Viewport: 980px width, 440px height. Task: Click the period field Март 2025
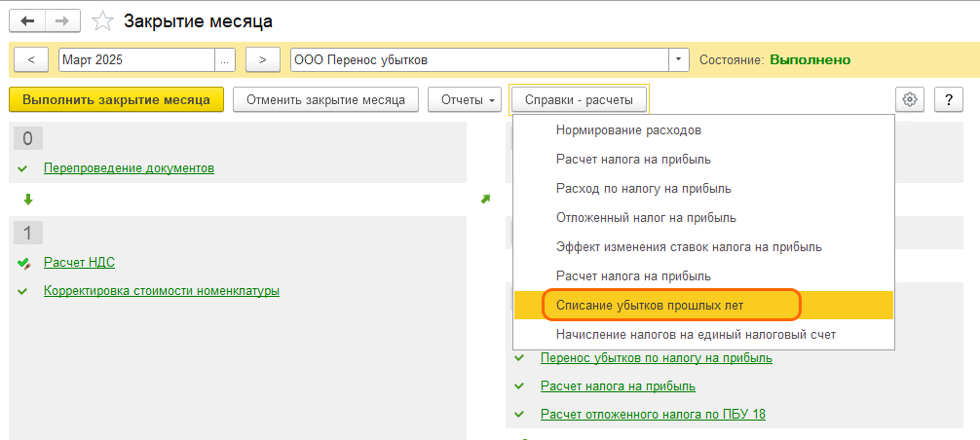[136, 60]
